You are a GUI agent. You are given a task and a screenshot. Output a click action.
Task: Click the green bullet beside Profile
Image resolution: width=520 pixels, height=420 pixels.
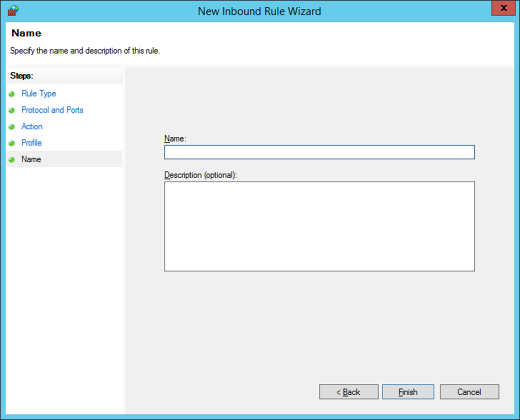pos(12,144)
